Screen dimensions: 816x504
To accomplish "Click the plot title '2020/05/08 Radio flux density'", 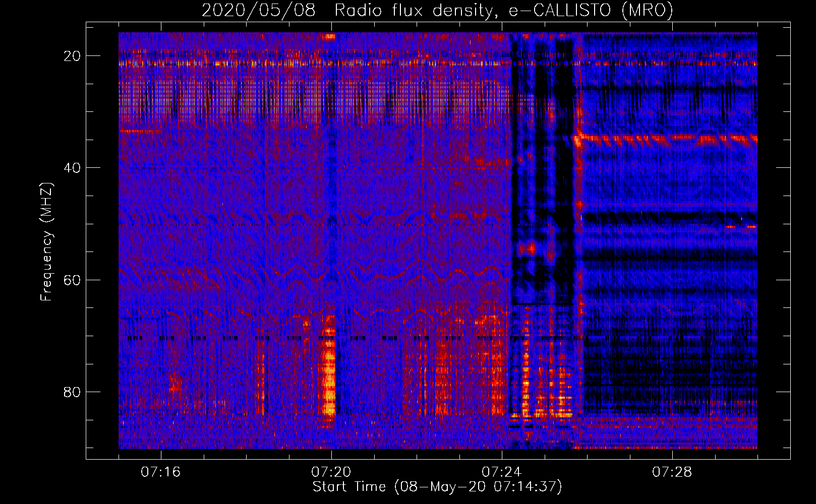I will 437,10.
